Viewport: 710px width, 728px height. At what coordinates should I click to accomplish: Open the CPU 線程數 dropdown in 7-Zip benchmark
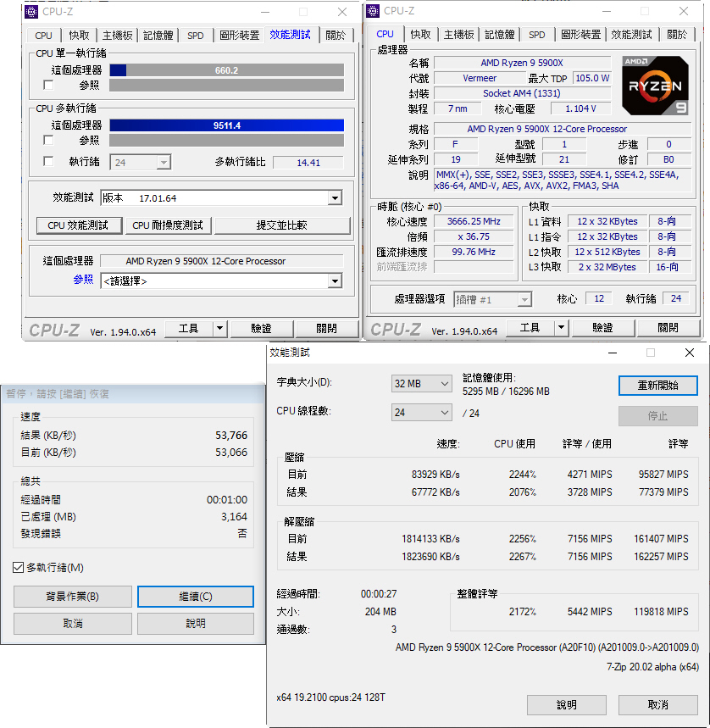coord(421,412)
